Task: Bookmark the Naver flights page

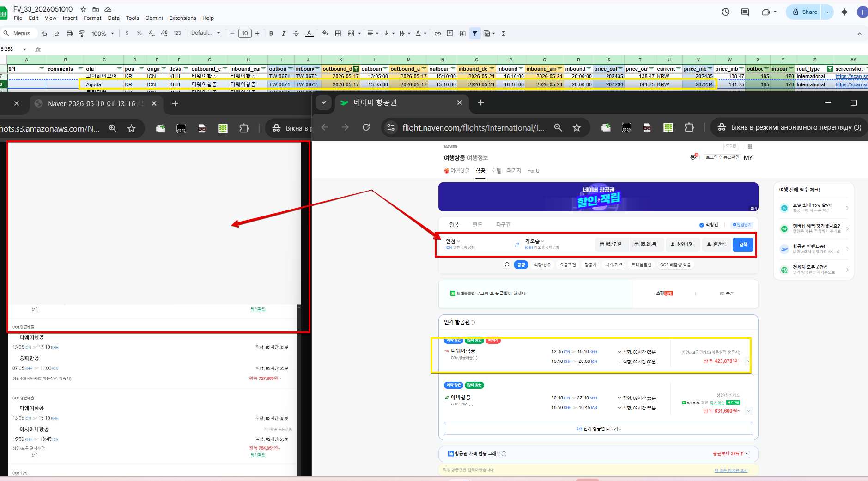Action: click(577, 127)
